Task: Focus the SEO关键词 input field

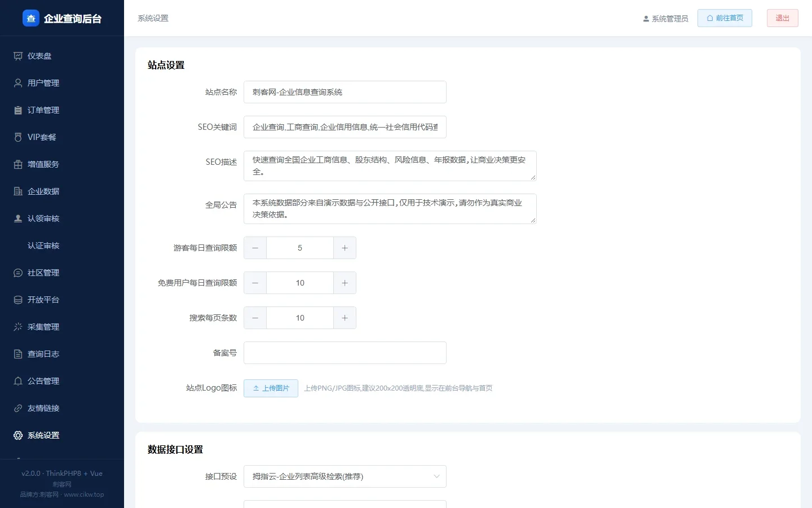Action: pyautogui.click(x=345, y=127)
